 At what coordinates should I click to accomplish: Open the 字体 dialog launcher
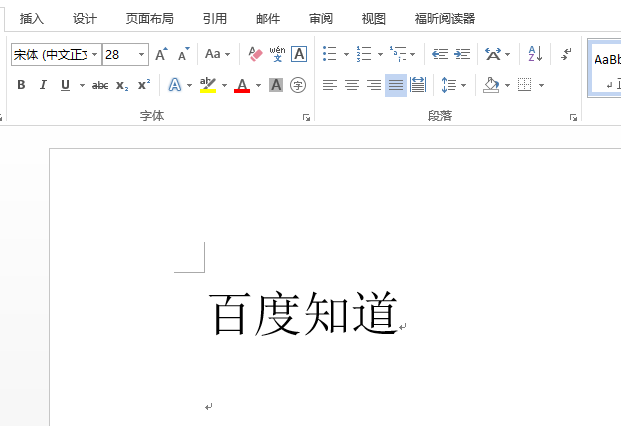pos(306,117)
